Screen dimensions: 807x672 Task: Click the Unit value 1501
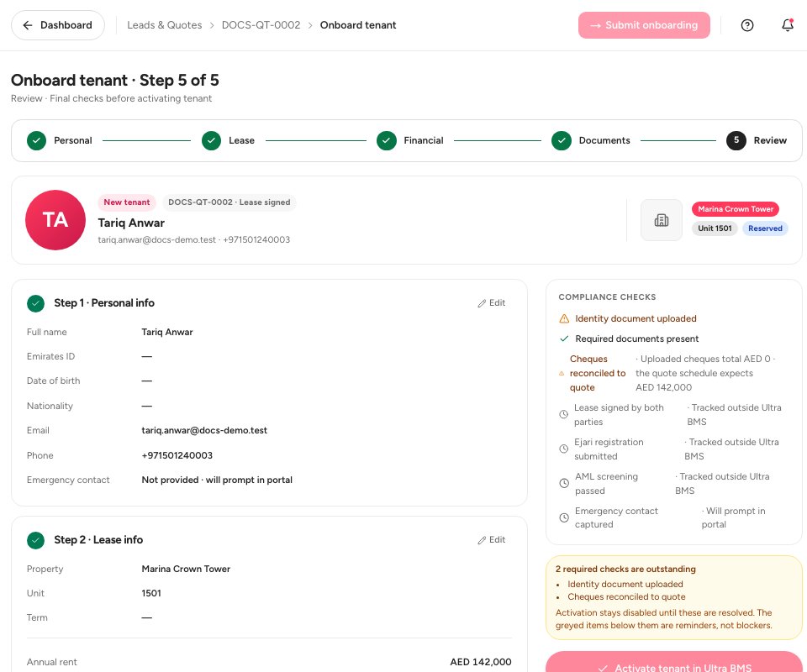151,593
